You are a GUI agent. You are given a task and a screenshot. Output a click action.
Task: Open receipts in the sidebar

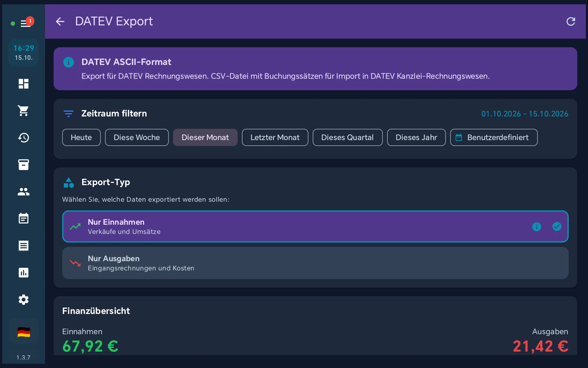coord(24,246)
